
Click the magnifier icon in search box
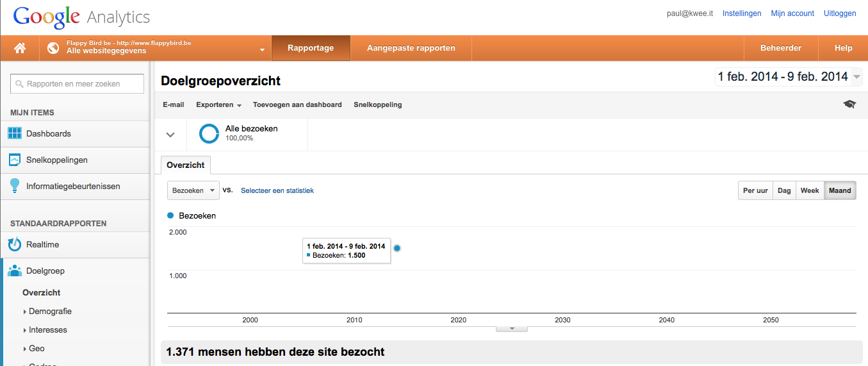coord(19,84)
